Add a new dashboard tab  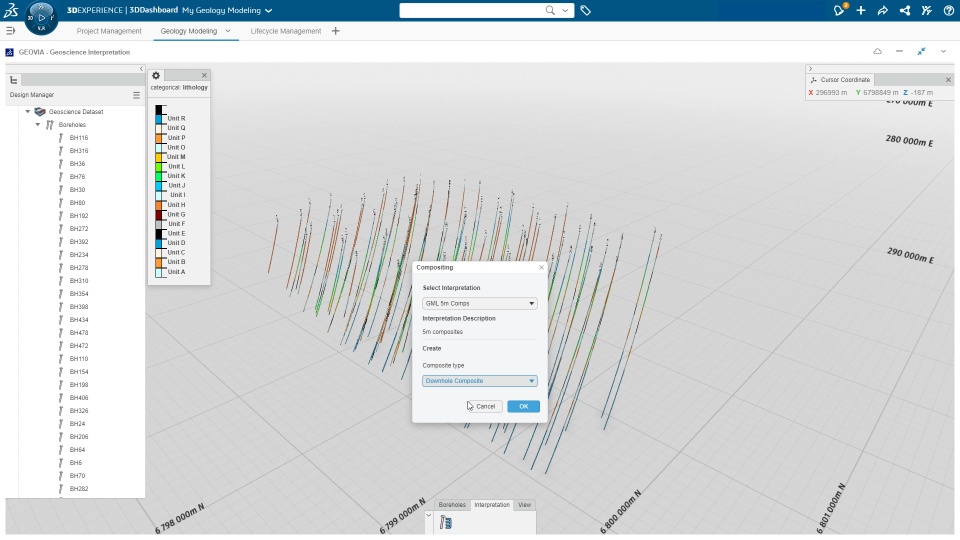click(336, 31)
